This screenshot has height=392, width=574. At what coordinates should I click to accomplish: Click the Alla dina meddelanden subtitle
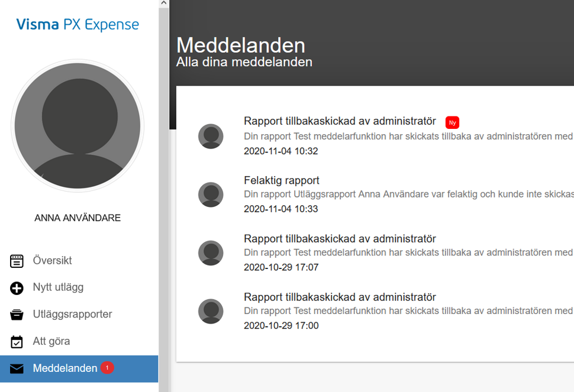(244, 62)
